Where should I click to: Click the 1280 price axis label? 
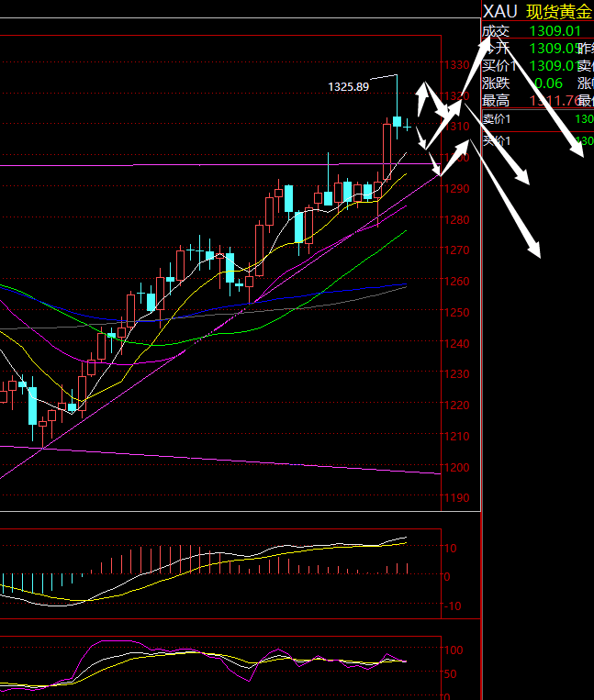456,219
